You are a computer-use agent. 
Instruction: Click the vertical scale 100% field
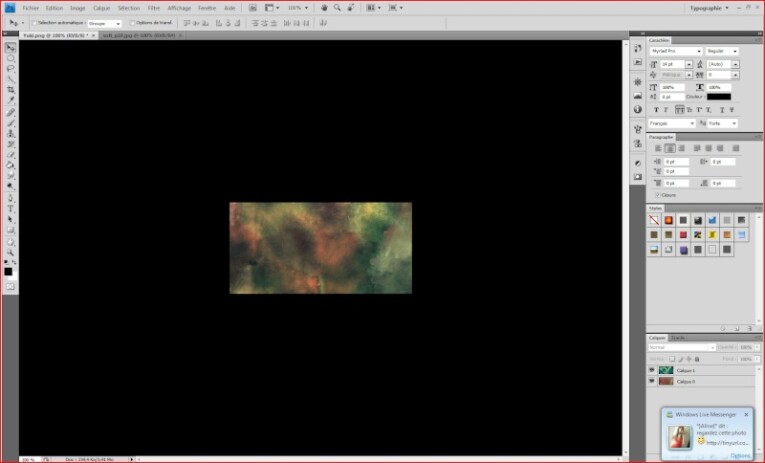point(671,87)
